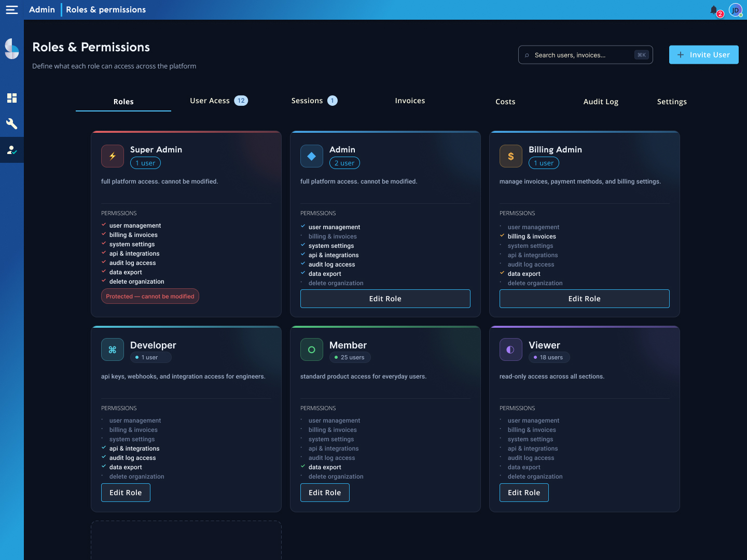The width and height of the screenshot is (747, 560).
Task: Open the Costs tab
Action: click(x=505, y=102)
